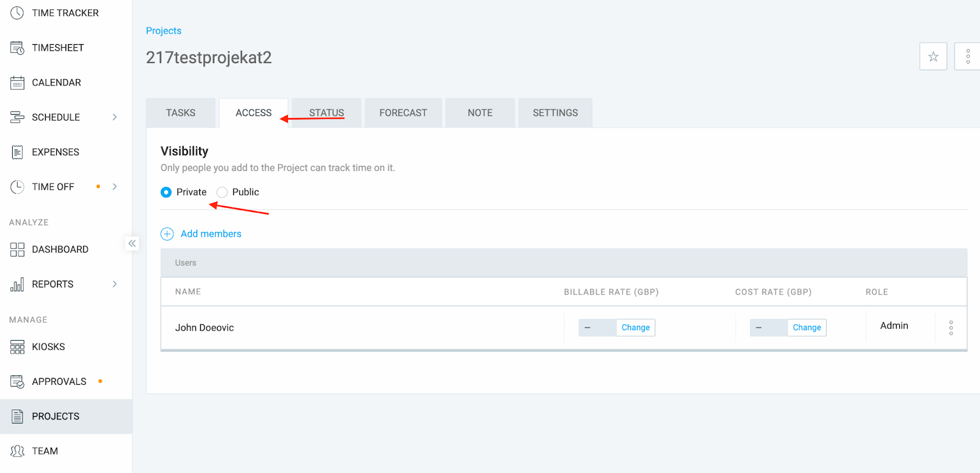Expand the Schedule submenu arrow
The width and height of the screenshot is (980, 473).
coord(115,117)
